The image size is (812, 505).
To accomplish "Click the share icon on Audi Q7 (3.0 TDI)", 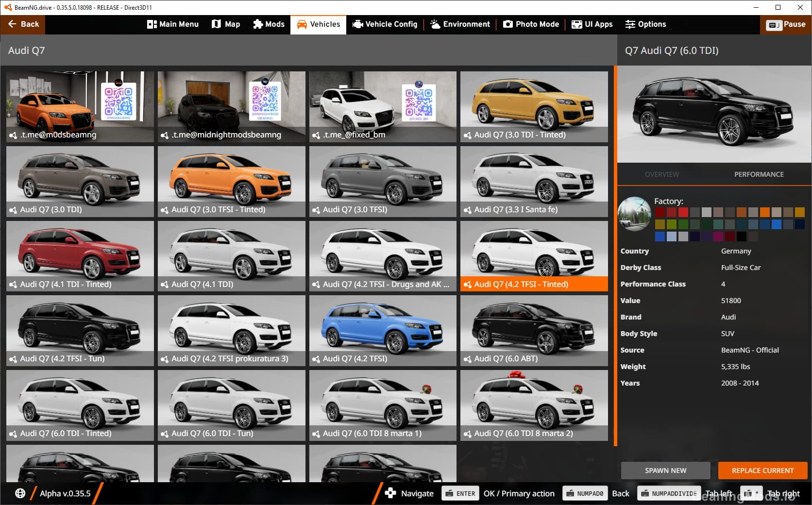I will click(x=13, y=210).
